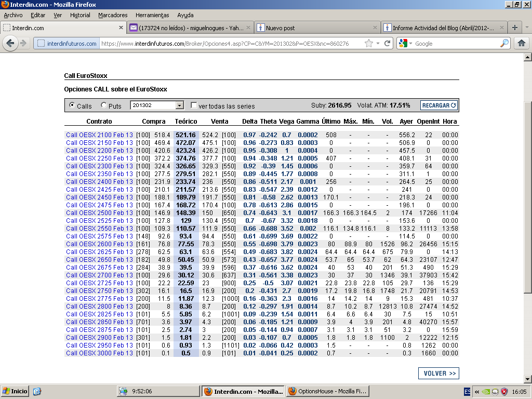Viewport: 532px width, 399px height.
Task: Click the search magnifier icon in the Google box
Action: [504, 44]
